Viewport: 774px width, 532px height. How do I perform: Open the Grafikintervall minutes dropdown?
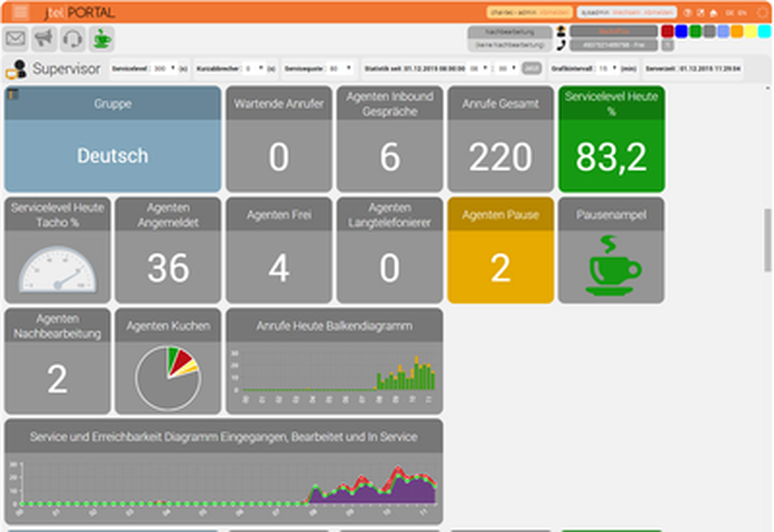607,68
